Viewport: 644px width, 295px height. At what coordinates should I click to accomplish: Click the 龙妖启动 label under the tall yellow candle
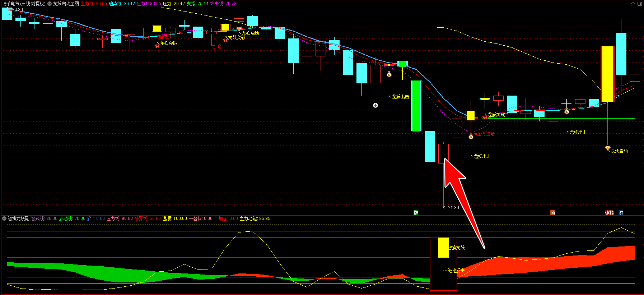click(x=619, y=151)
